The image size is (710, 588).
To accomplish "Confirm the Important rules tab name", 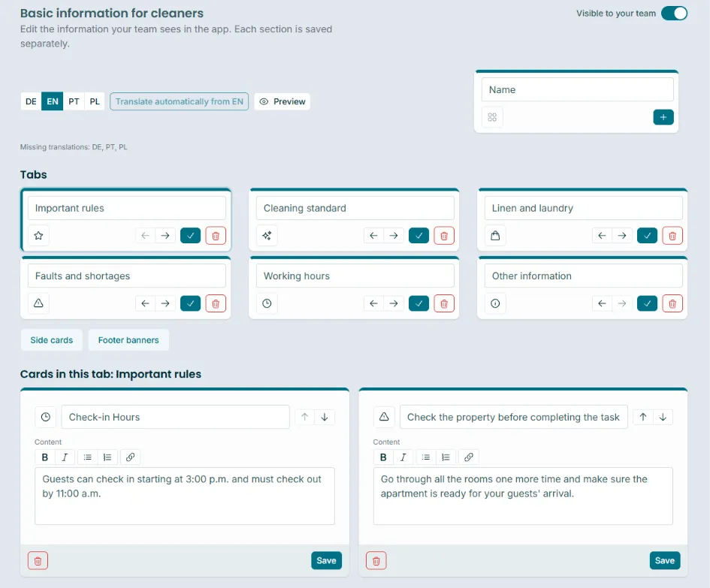I will [x=190, y=235].
